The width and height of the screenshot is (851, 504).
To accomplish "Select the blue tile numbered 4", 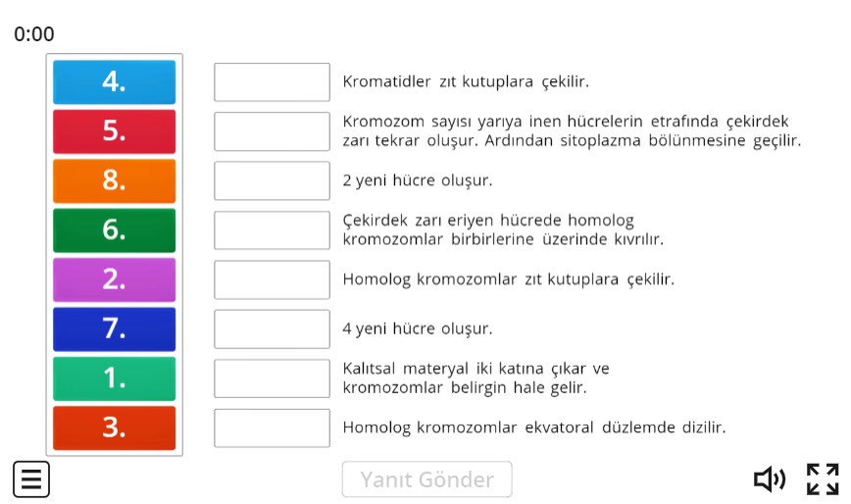I will (115, 82).
